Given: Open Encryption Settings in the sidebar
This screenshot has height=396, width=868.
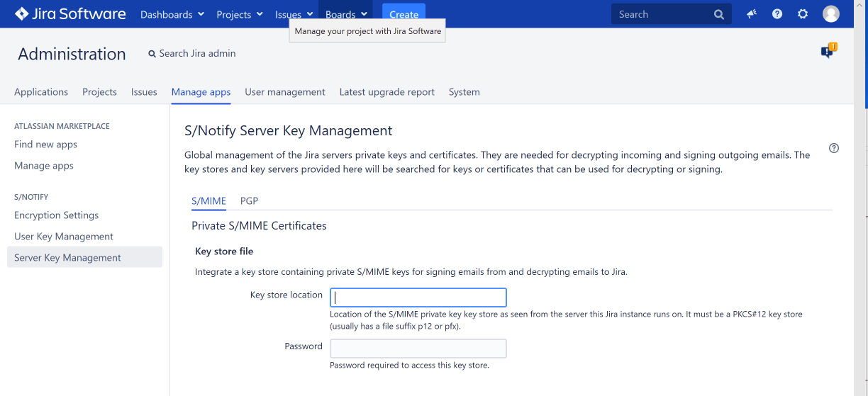Looking at the screenshot, I should tap(57, 215).
